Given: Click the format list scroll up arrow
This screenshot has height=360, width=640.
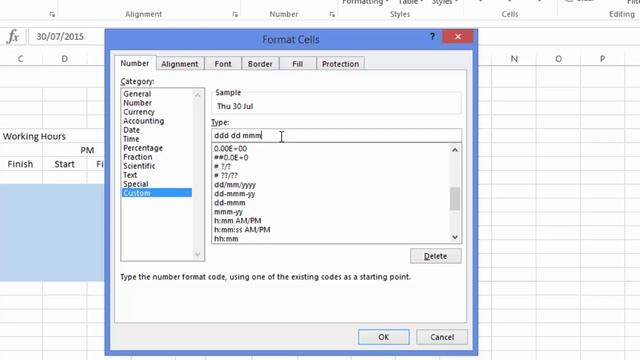Looking at the screenshot, I should click(455, 150).
